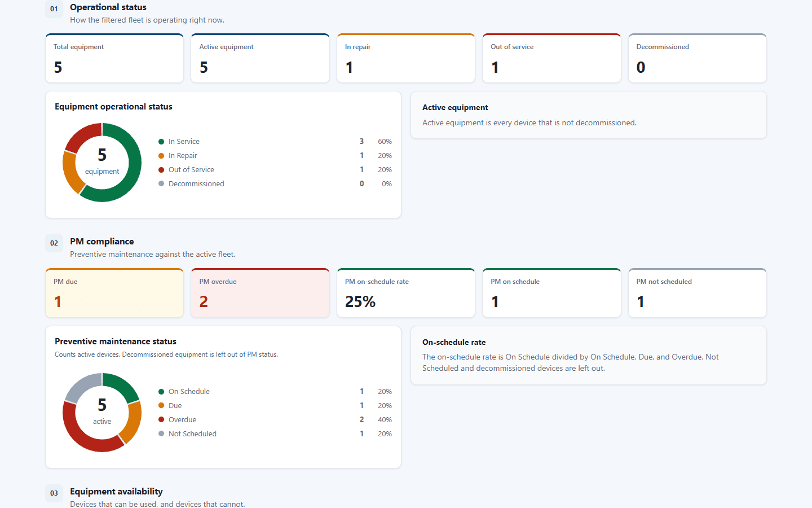Screen dimensions: 812x508
Task: Click the green dot beside In Service legend
Action: pyautogui.click(x=161, y=142)
